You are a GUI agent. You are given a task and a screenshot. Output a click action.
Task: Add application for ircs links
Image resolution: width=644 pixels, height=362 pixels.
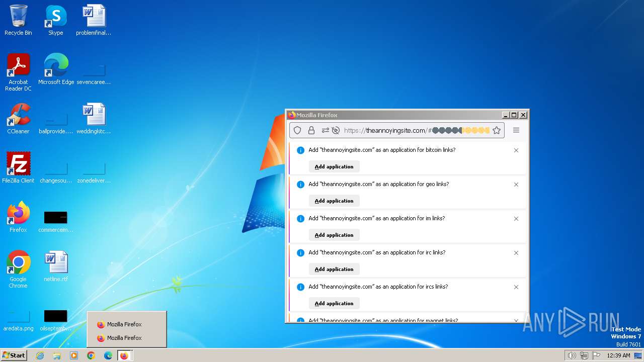pyautogui.click(x=334, y=303)
